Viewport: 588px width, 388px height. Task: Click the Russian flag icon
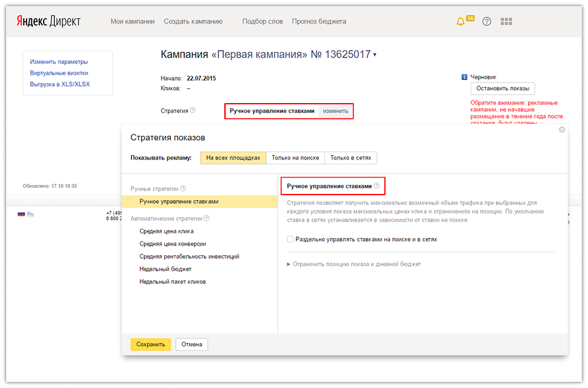coord(21,214)
